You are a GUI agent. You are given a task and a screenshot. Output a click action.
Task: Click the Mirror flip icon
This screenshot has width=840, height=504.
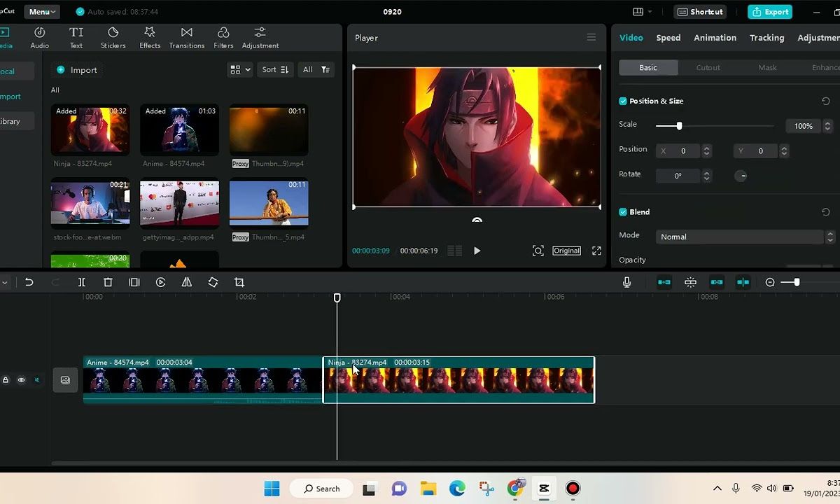click(187, 282)
